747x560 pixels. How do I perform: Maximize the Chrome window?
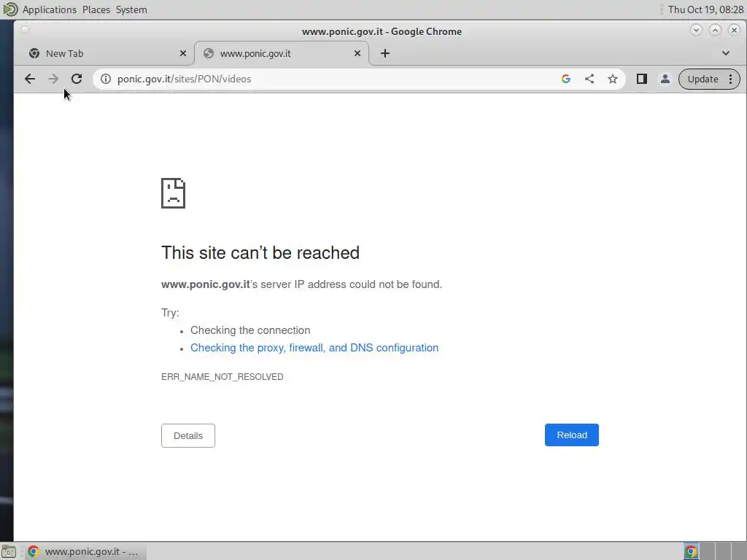[715, 31]
